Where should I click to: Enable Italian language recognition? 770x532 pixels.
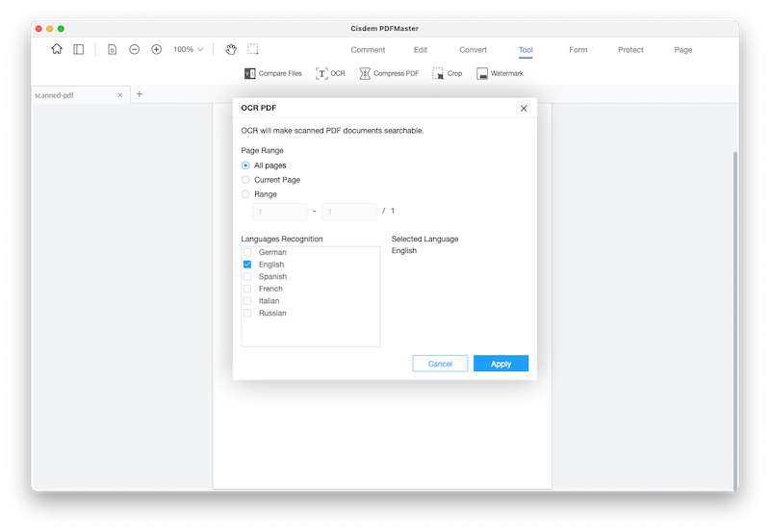point(247,301)
